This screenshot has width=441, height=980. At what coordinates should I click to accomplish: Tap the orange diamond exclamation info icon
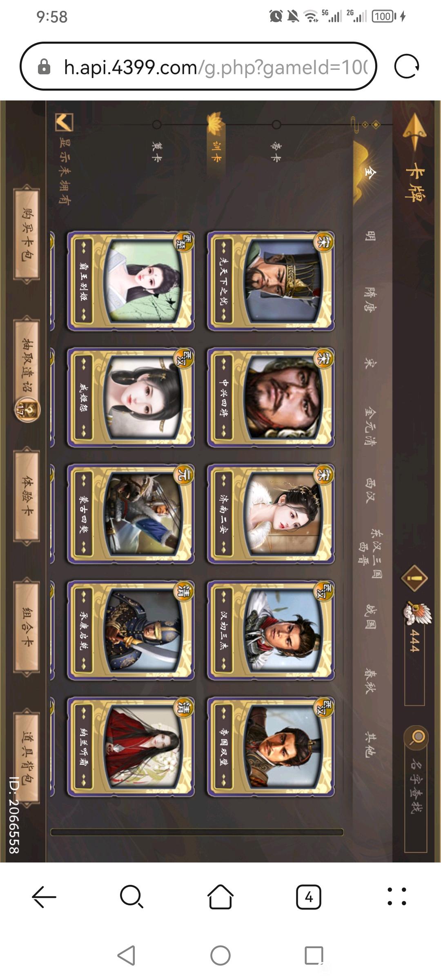point(414,578)
